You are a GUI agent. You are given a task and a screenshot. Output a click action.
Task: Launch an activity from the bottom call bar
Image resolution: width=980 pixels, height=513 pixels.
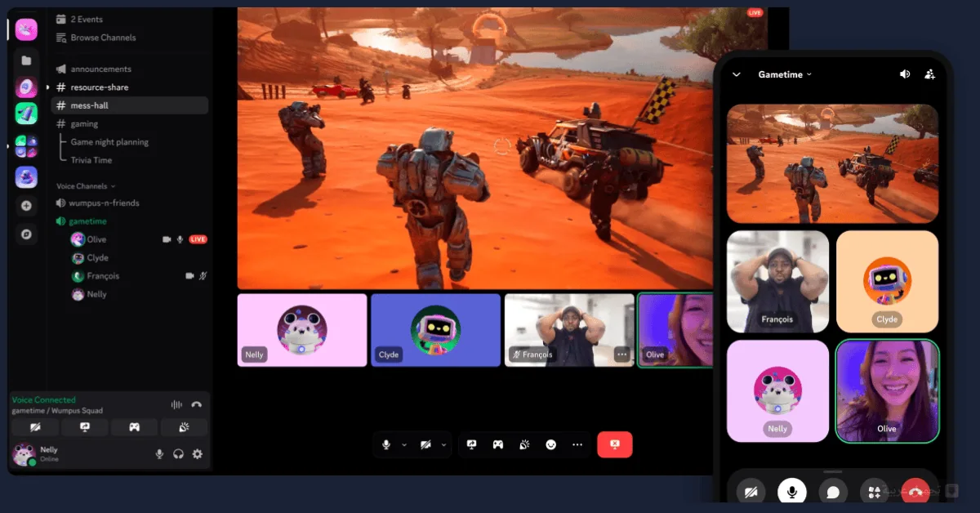(x=497, y=444)
